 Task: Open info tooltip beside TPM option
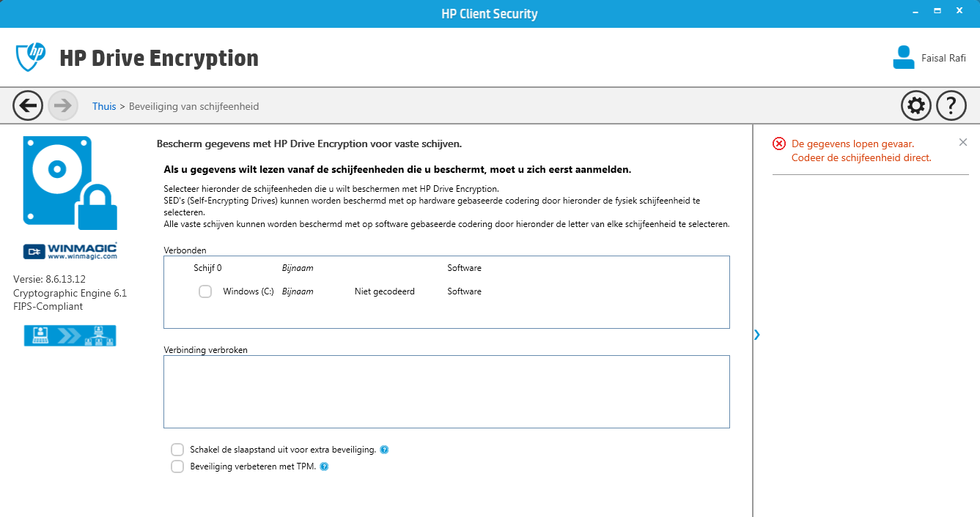325,466
